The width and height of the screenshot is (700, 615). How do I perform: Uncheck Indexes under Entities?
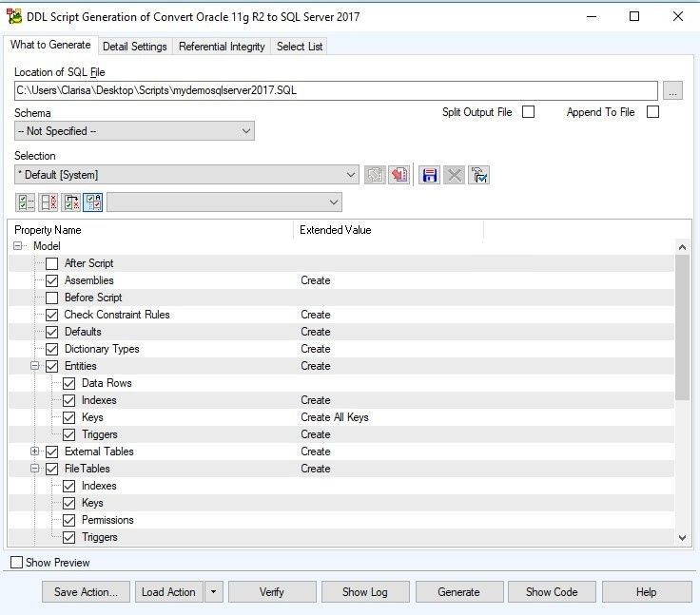pos(68,400)
